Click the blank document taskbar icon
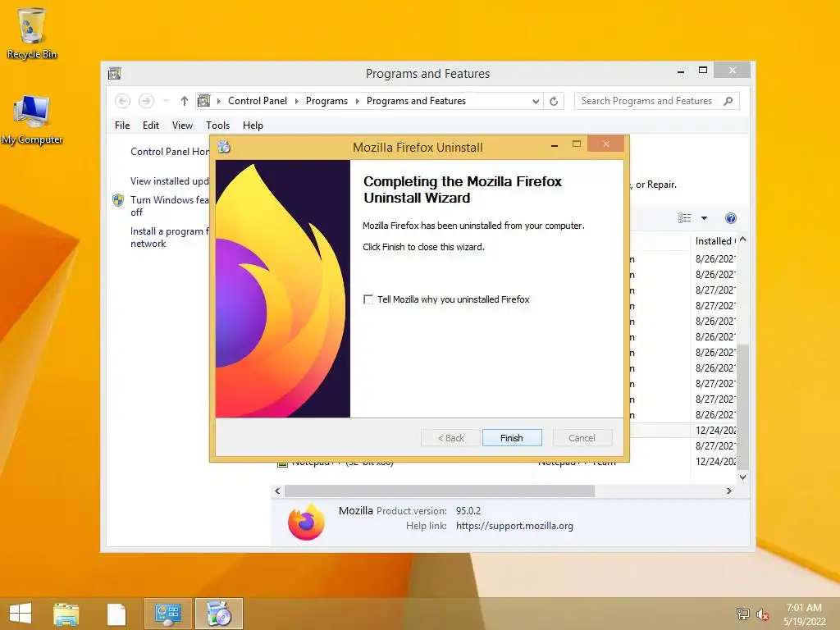 tap(116, 614)
